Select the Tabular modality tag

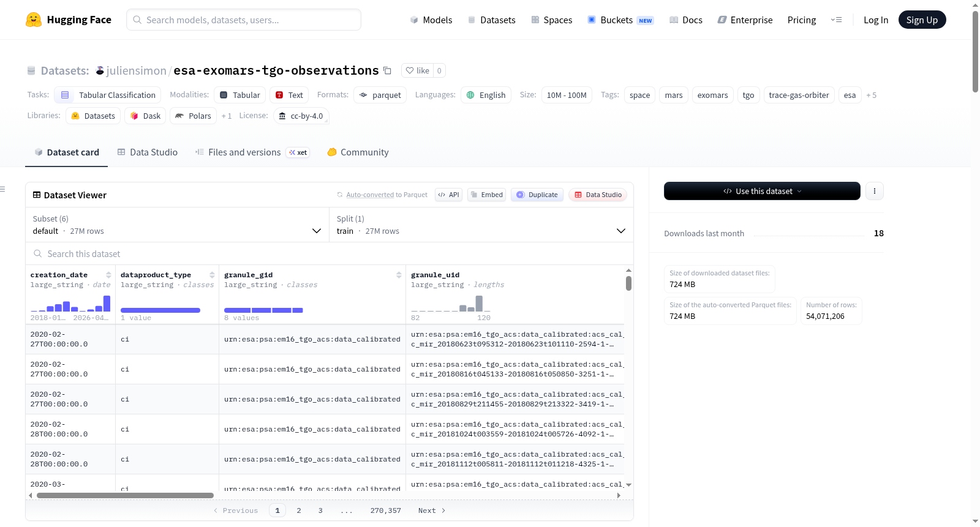tap(240, 95)
